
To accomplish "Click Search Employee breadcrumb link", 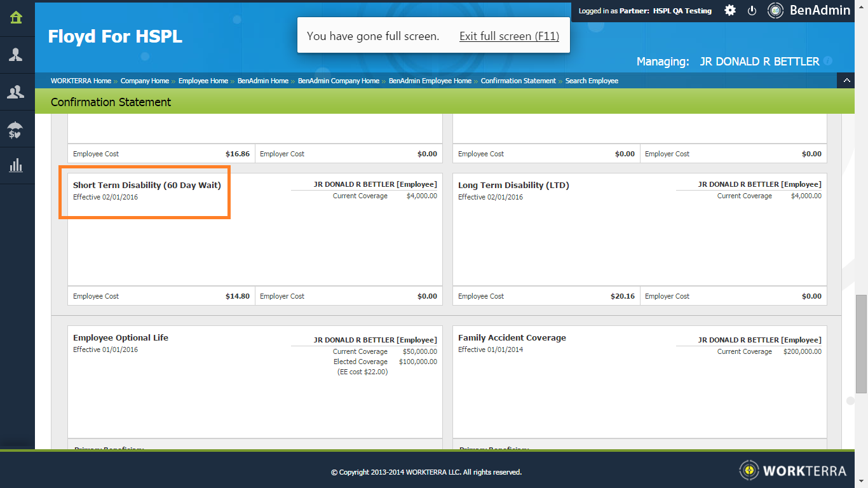I will 592,81.
